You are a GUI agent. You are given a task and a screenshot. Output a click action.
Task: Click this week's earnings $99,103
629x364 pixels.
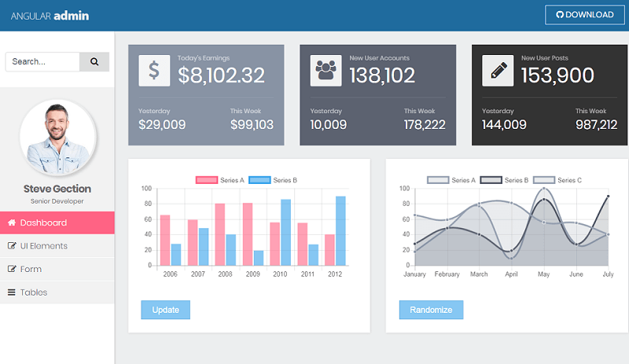click(252, 125)
